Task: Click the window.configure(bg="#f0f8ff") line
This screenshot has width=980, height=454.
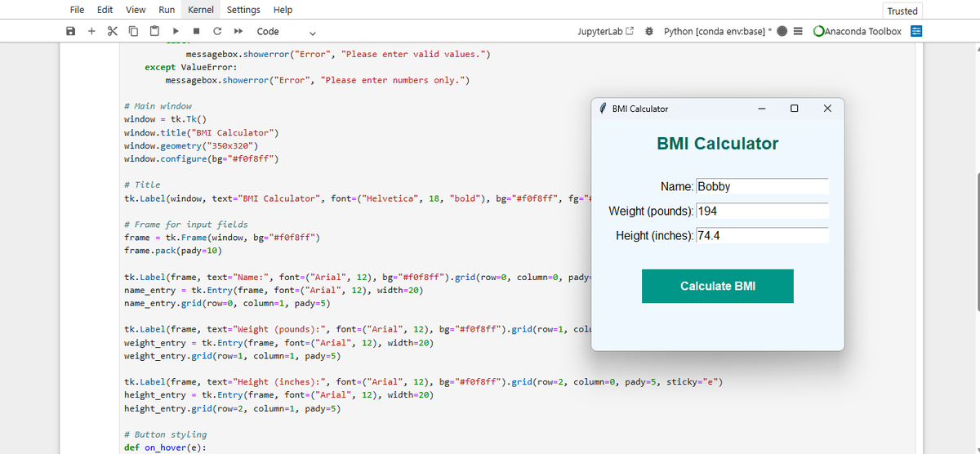Action: coord(202,158)
